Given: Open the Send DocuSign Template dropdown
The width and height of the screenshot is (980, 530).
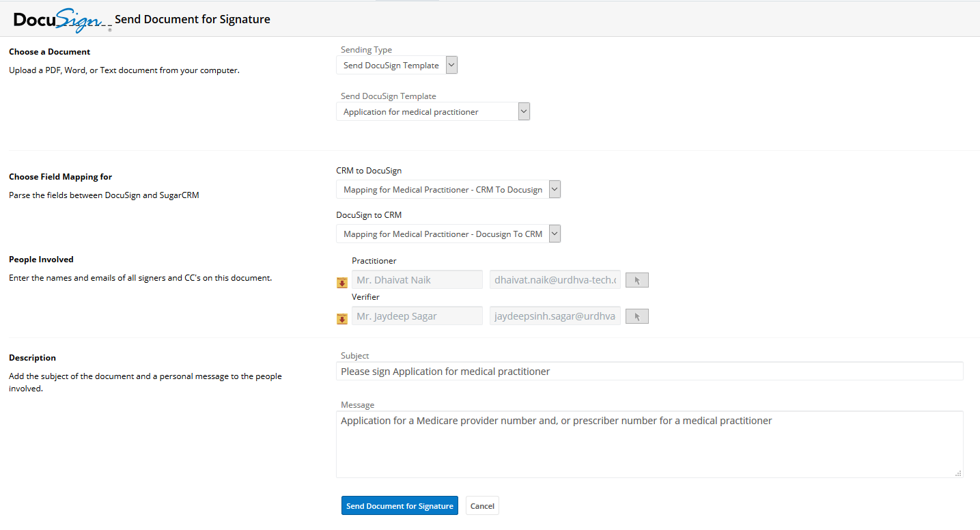Looking at the screenshot, I should (433, 111).
